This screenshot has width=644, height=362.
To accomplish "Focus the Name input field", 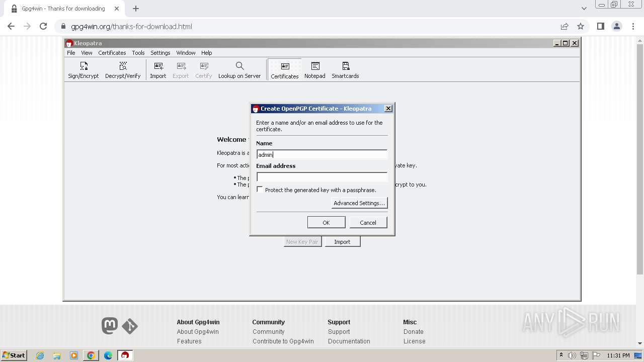I will [x=322, y=155].
